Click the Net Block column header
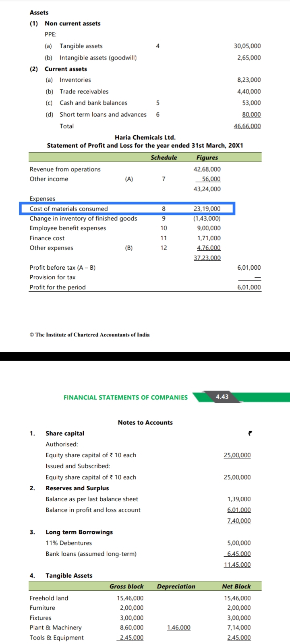Screen dimensions: 290x644 pyautogui.click(x=236, y=587)
